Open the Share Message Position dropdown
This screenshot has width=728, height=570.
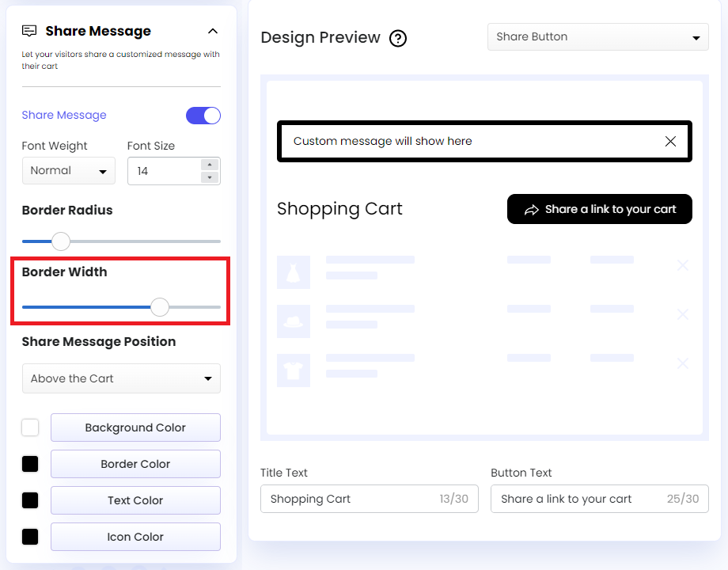click(121, 378)
